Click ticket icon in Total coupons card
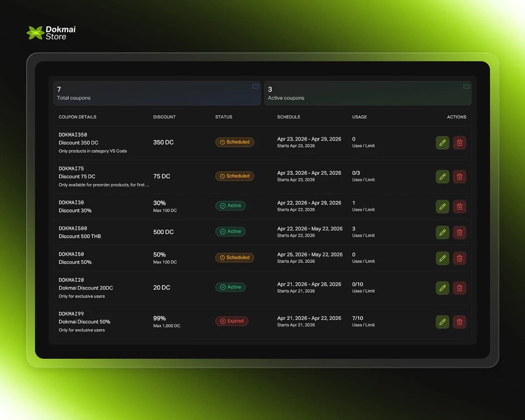 [x=255, y=87]
